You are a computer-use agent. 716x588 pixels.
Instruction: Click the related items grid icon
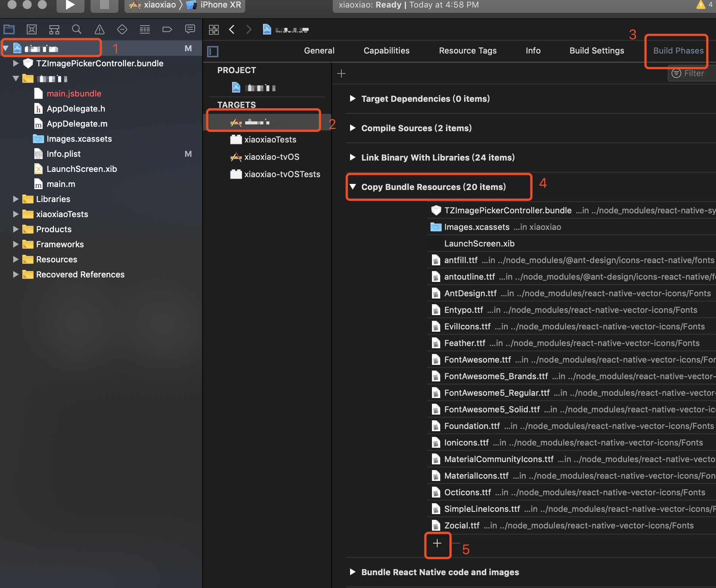[x=214, y=29]
